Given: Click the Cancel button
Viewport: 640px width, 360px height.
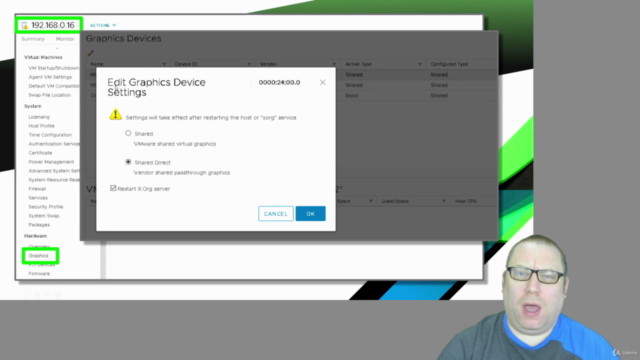Looking at the screenshot, I should [x=276, y=214].
